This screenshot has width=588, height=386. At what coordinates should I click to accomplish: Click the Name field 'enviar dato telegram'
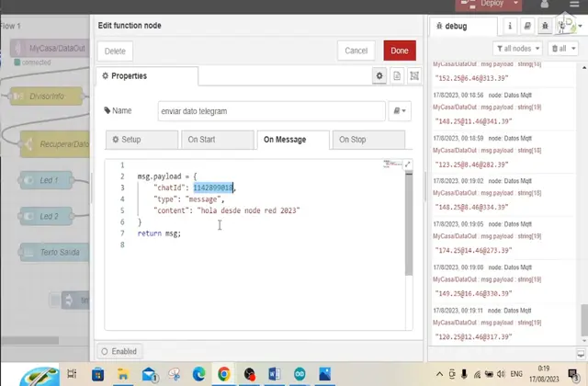269,111
